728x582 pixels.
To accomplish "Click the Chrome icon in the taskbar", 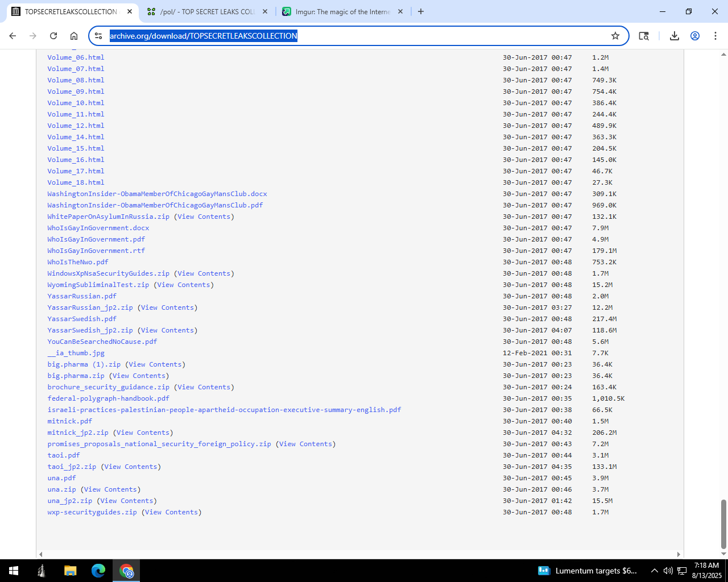I will coord(126,571).
